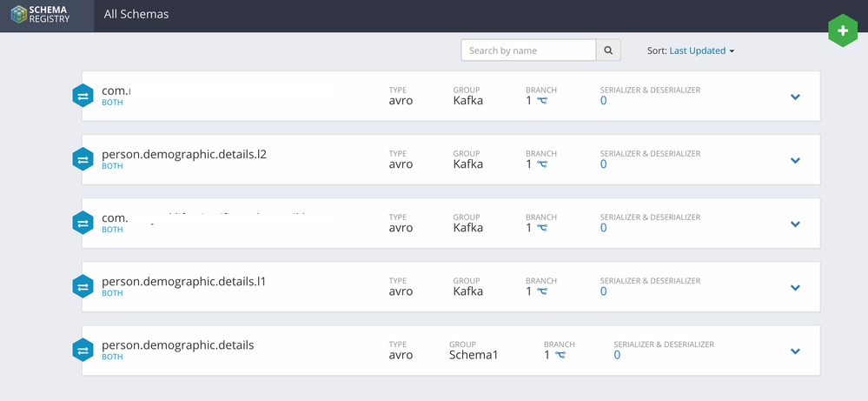Click the search magnifier button

pyautogui.click(x=608, y=50)
